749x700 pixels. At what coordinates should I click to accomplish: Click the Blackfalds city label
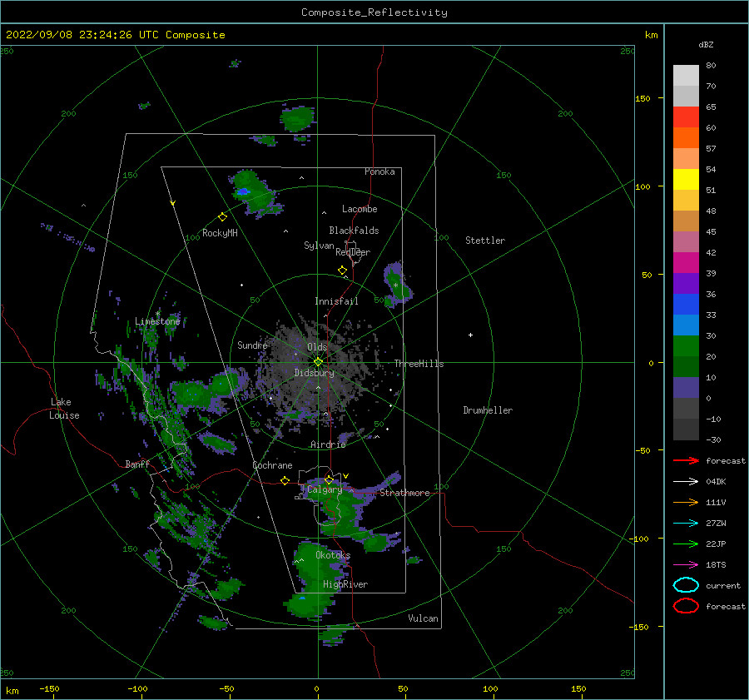click(x=354, y=231)
